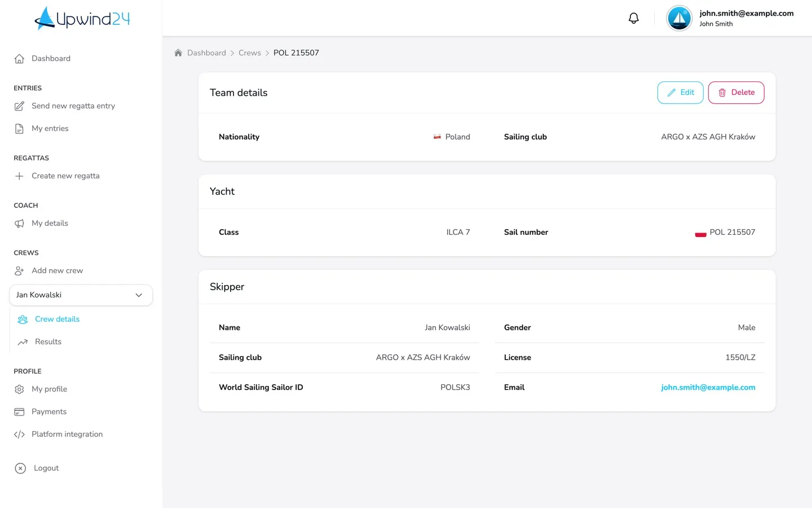Click Logout in sidebar
The width and height of the screenshot is (812, 508).
click(46, 468)
